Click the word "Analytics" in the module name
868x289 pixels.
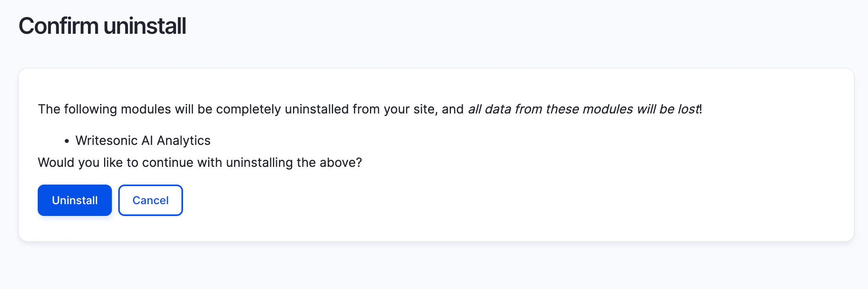tap(184, 141)
